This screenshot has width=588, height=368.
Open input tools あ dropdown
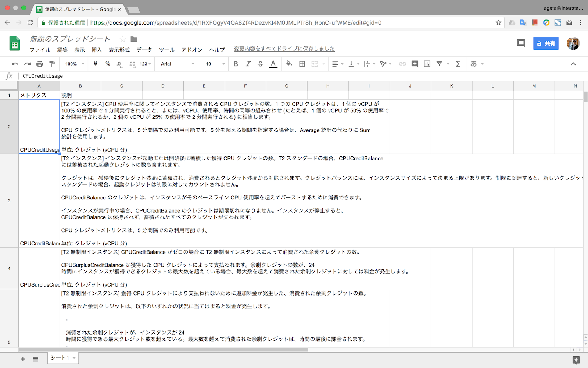tap(477, 64)
